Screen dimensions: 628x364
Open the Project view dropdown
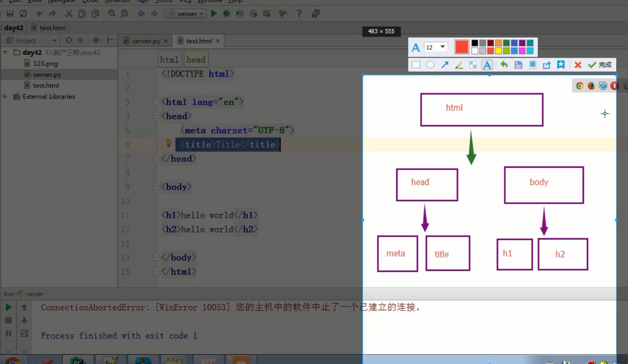pos(55,40)
